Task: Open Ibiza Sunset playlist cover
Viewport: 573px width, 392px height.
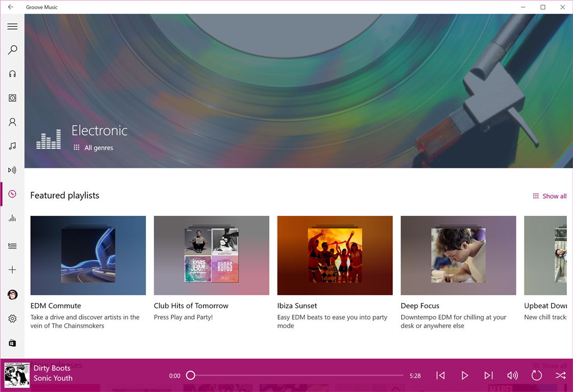Action: (335, 256)
